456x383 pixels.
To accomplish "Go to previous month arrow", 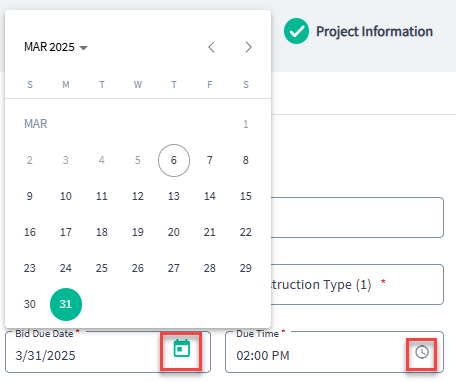I will [211, 47].
